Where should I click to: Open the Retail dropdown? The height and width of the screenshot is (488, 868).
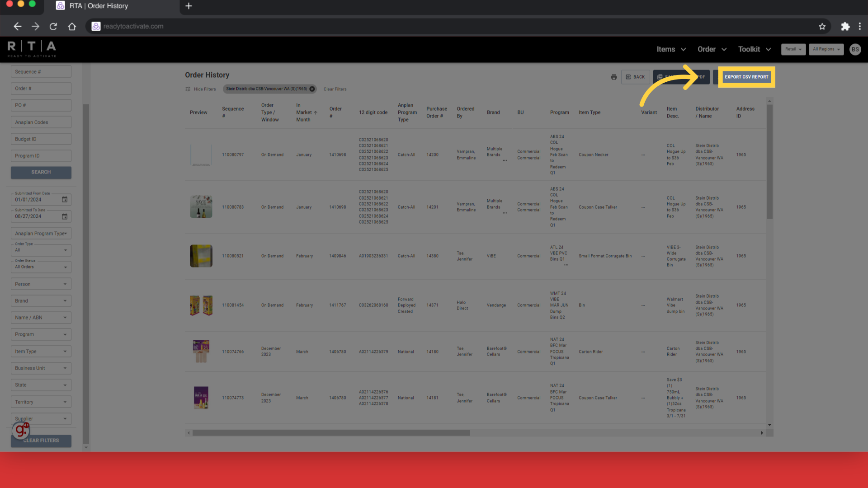[x=793, y=49]
